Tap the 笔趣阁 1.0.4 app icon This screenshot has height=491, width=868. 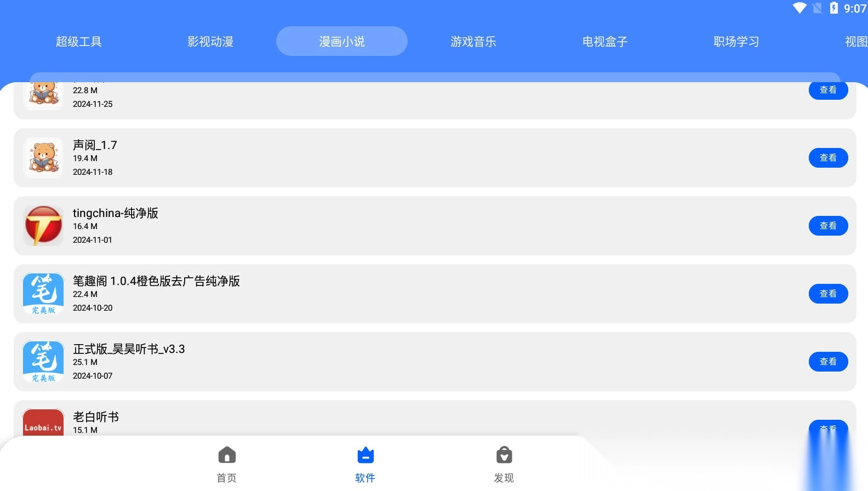[43, 294]
